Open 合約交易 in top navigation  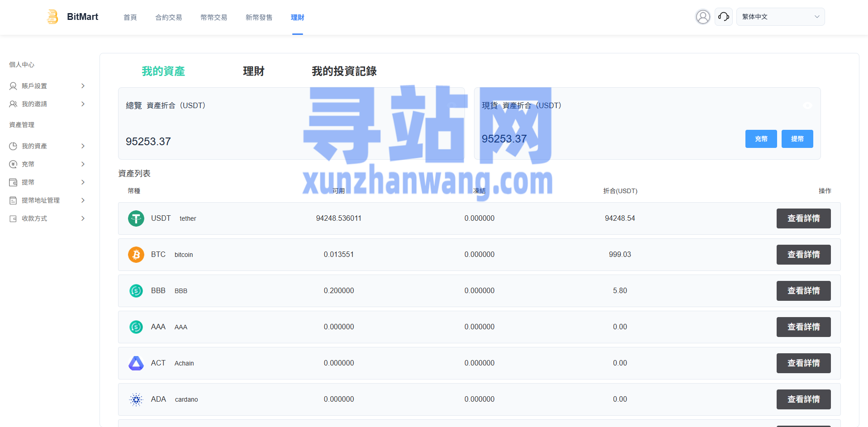[x=168, y=17]
